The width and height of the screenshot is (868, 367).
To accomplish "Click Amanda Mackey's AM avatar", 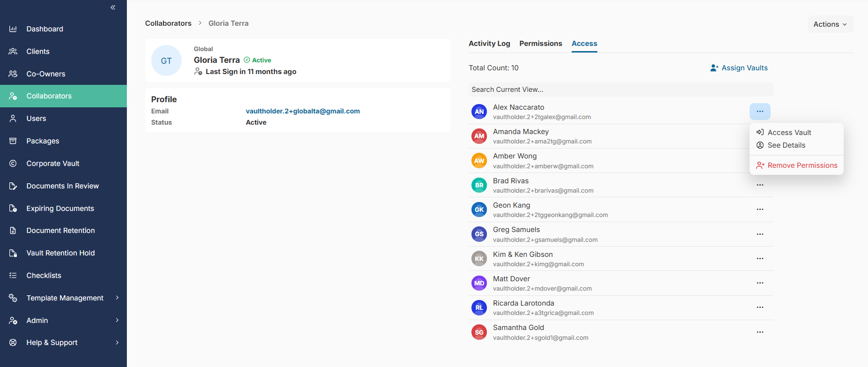I will 479,136.
